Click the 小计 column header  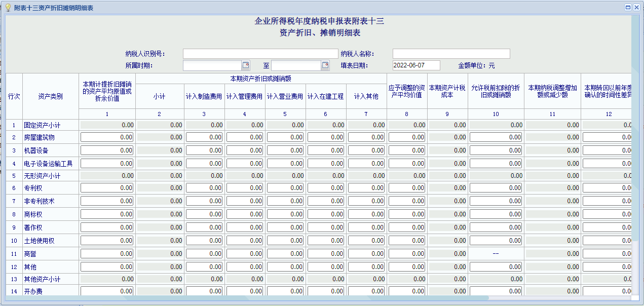tap(159, 96)
